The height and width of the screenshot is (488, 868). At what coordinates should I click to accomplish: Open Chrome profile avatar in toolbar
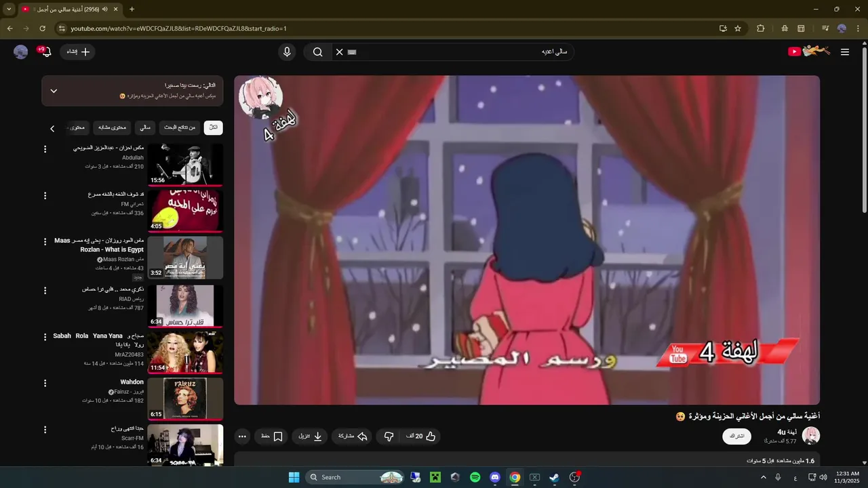(842, 28)
